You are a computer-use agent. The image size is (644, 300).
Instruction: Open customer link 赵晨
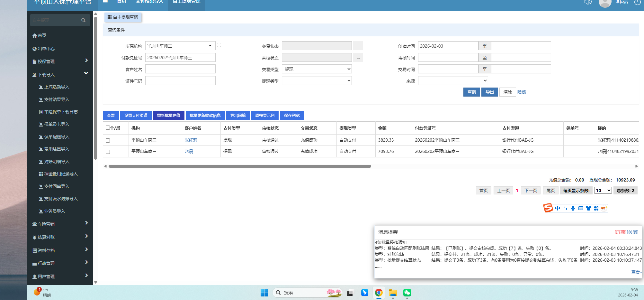189,151
